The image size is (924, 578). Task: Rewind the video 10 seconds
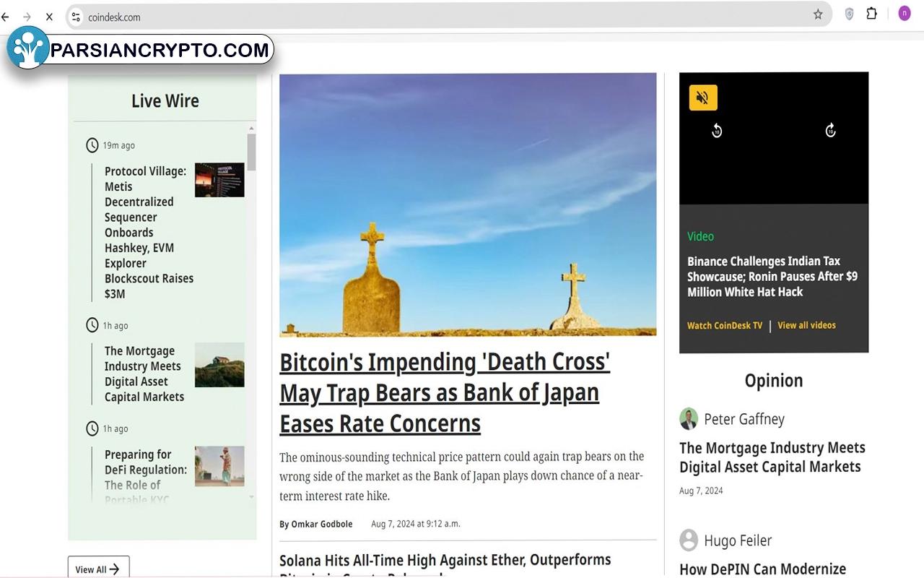point(717,130)
